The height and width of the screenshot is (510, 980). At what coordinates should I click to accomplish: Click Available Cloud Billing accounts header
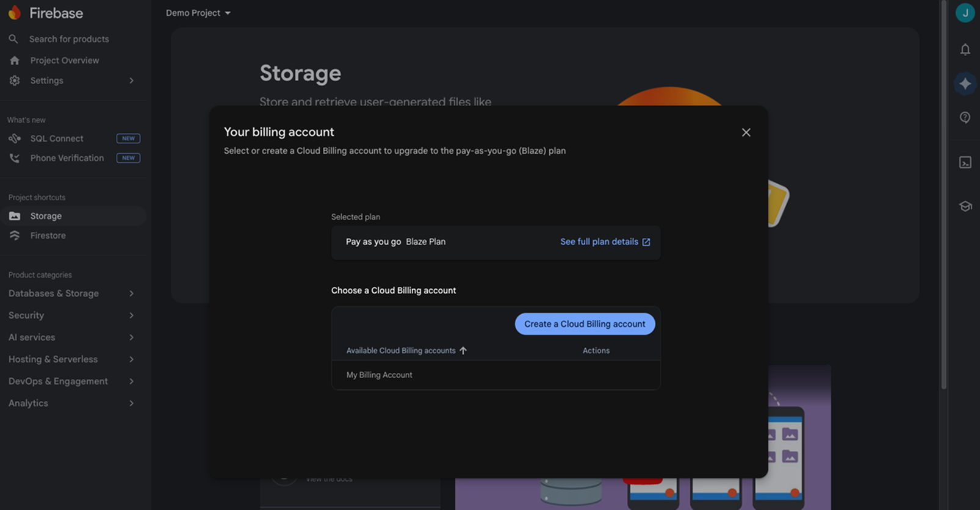pos(401,351)
